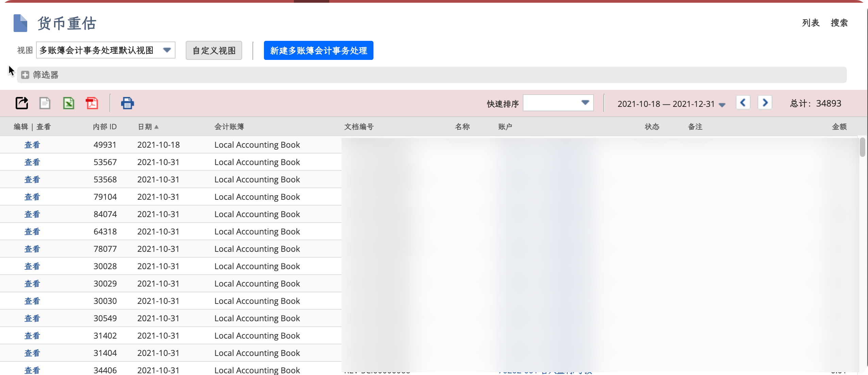Sort by 状态 column header
Screen dimensions: 868x375
tap(652, 127)
